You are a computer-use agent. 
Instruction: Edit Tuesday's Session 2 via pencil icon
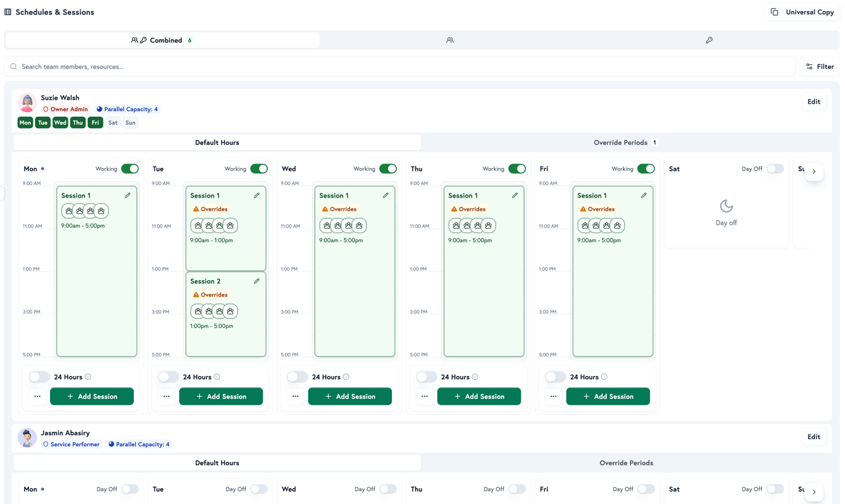click(257, 281)
